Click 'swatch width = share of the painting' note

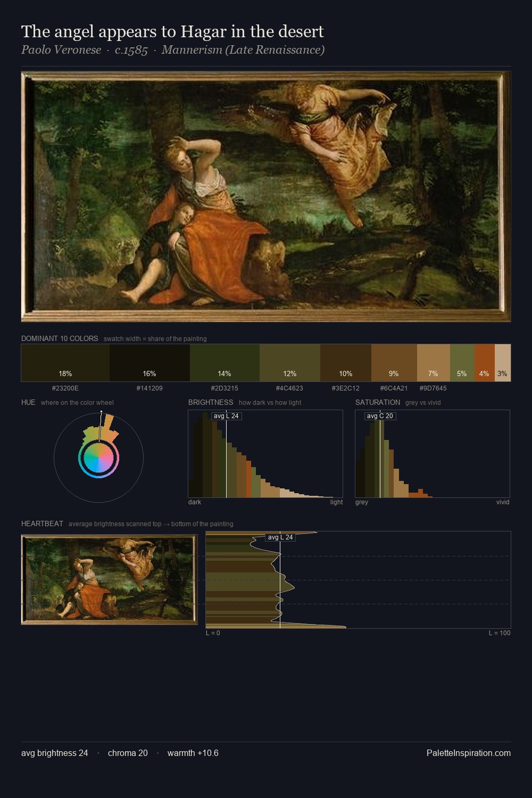tap(155, 339)
